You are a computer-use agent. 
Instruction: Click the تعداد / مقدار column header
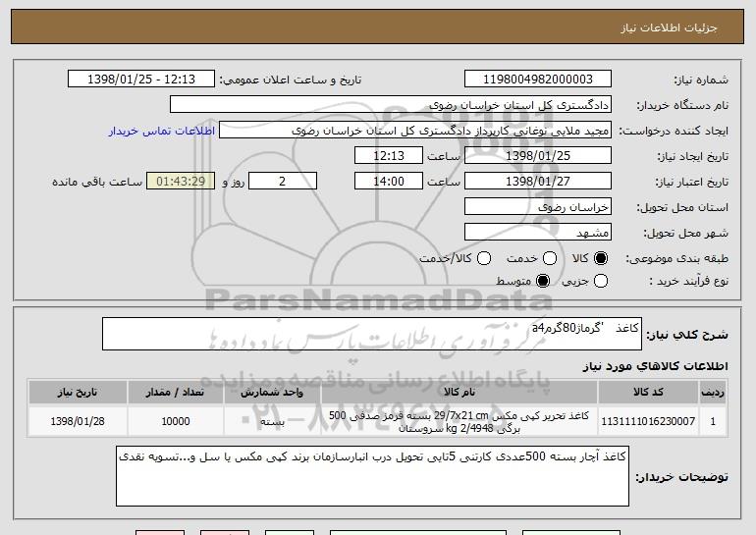(x=176, y=393)
